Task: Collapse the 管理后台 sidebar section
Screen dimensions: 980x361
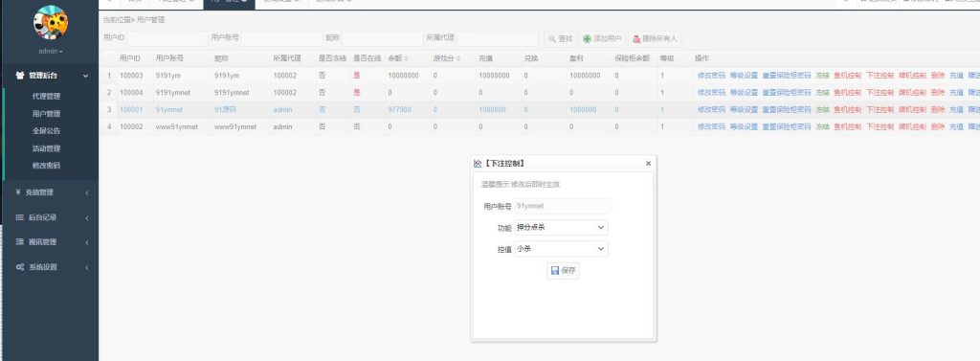Action: coord(50,76)
